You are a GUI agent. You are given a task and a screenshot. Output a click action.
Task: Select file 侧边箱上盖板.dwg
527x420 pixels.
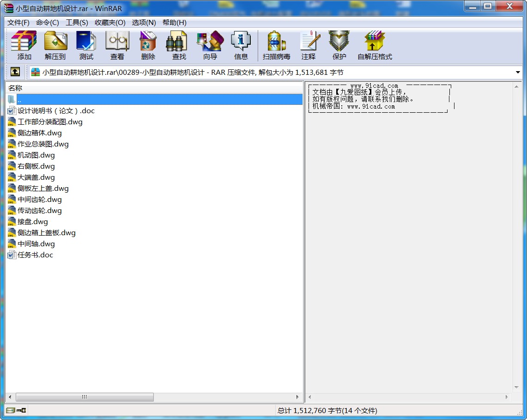[x=46, y=233]
